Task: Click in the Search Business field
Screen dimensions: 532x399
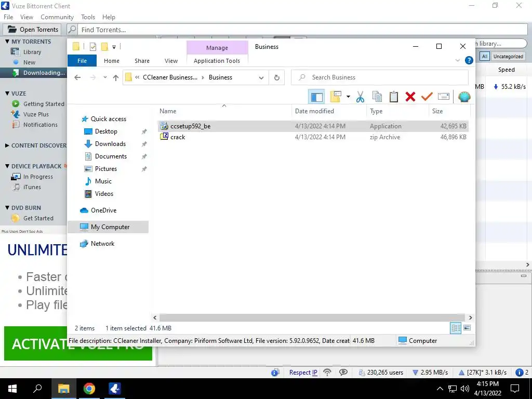Action: tap(380, 77)
